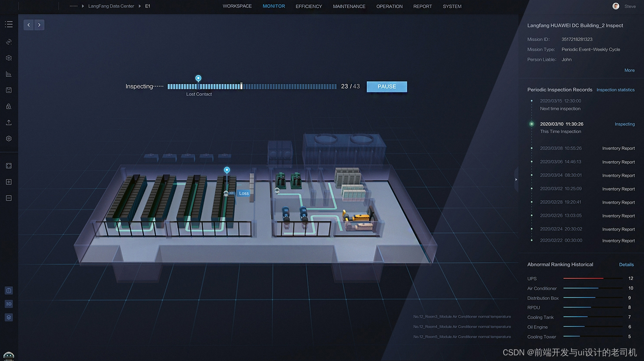This screenshot has width=644, height=361.
Task: Click the green current inspection timeline dot
Action: (531, 124)
